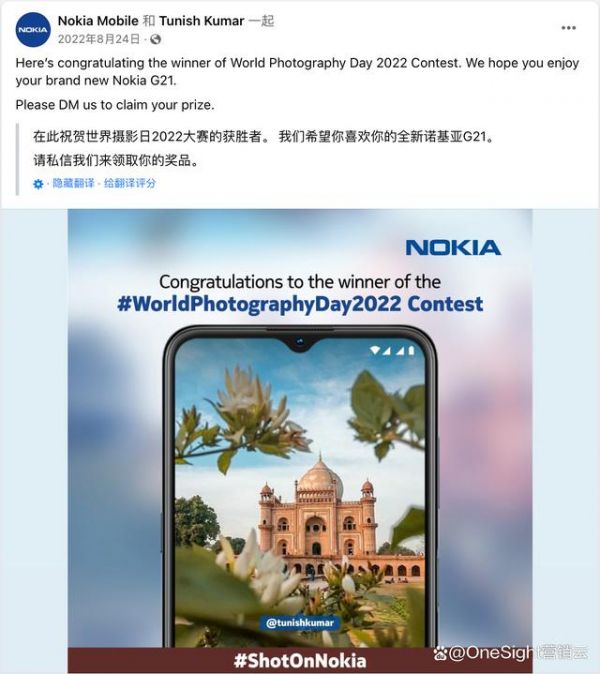
Task: Open the three-dot post options menu
Action: (568, 28)
